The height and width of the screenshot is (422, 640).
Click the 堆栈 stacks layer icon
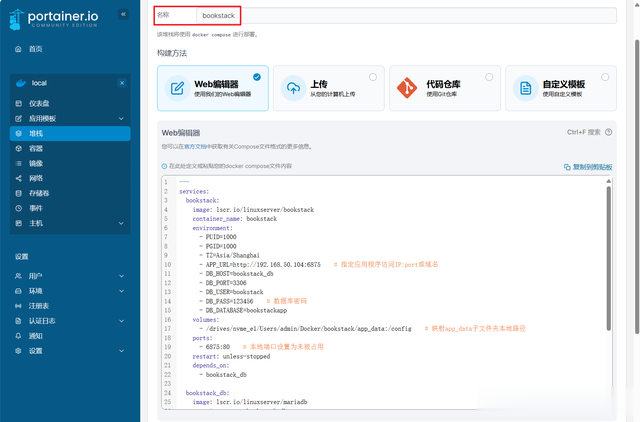[18, 133]
